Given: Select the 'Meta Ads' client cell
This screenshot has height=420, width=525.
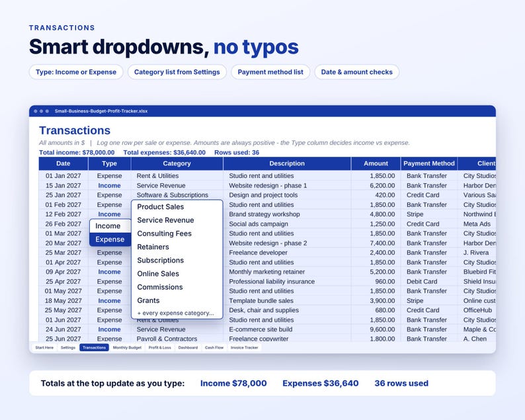Looking at the screenshot, I should pos(477,224).
